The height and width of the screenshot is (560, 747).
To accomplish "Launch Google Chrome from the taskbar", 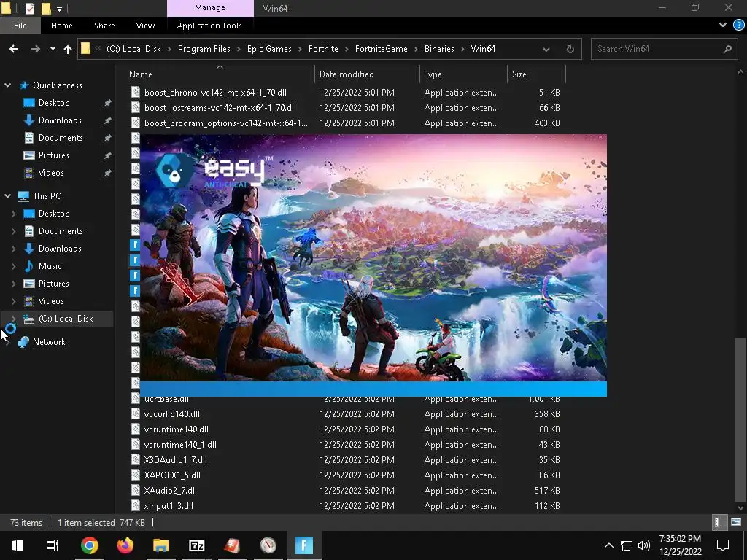I will [x=90, y=545].
